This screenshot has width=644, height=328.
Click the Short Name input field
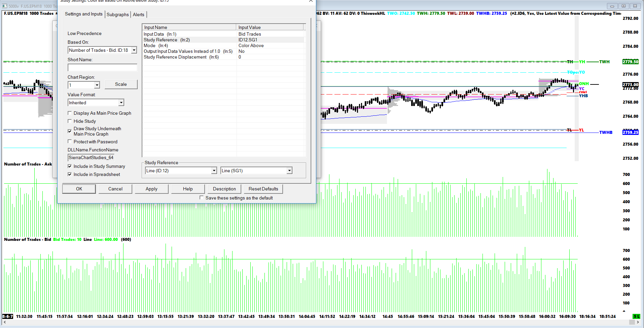click(102, 68)
